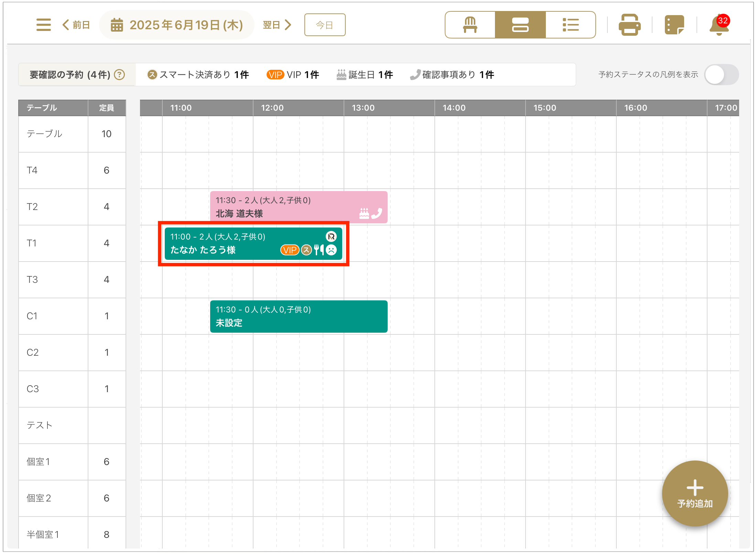Screen dimensions: 756x554
Task: Open the sticky note memo icon
Action: click(674, 25)
